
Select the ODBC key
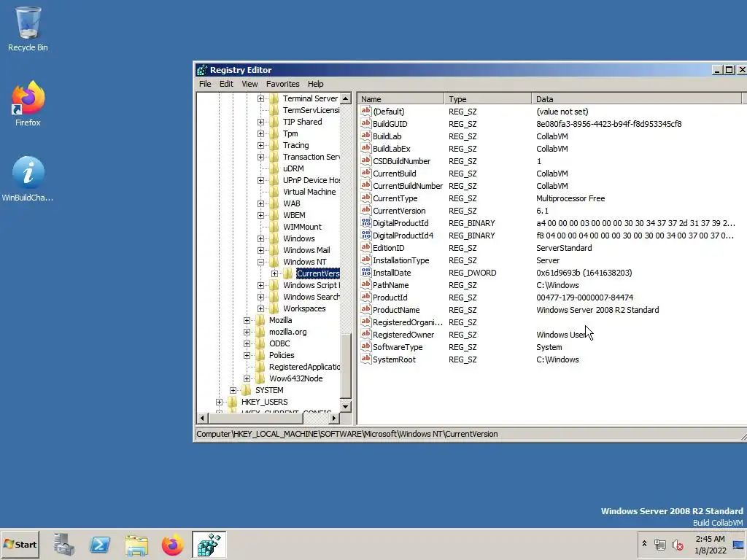[x=279, y=343]
